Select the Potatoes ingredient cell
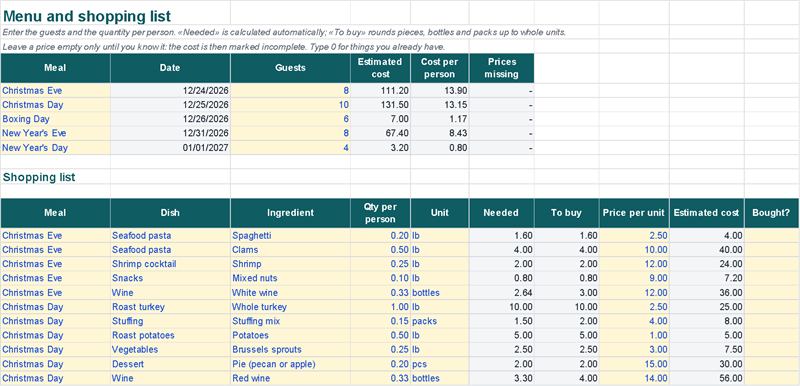This screenshot has height=386, width=800. coord(290,336)
